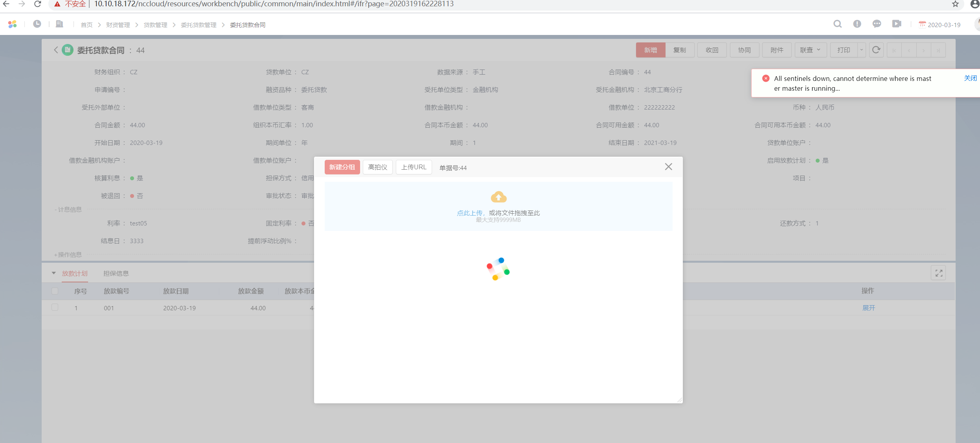The width and height of the screenshot is (980, 443).
Task: Click the refresh icon in toolbar
Action: tap(876, 50)
